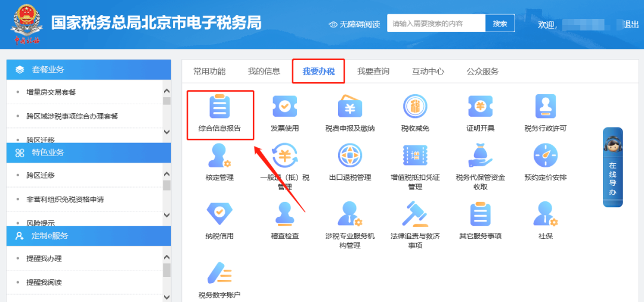Click 退出 to log out
The image size is (644, 302).
[631, 24]
